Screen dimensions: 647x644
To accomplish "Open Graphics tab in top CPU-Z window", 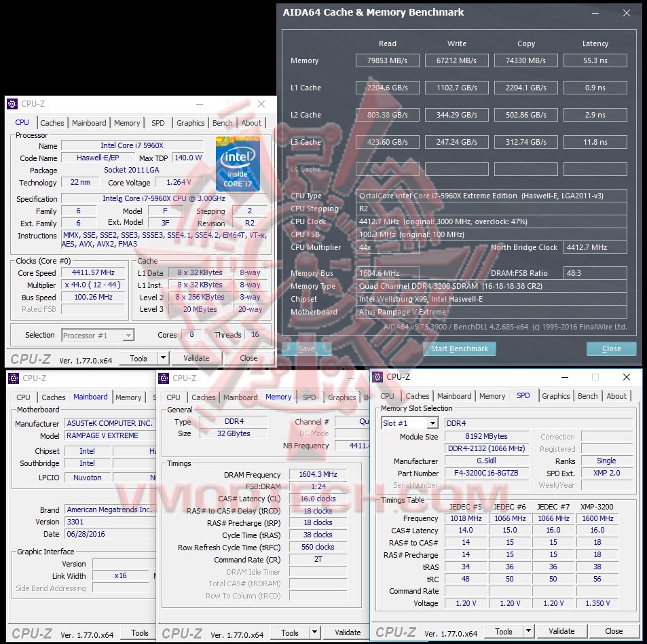I will coord(190,123).
